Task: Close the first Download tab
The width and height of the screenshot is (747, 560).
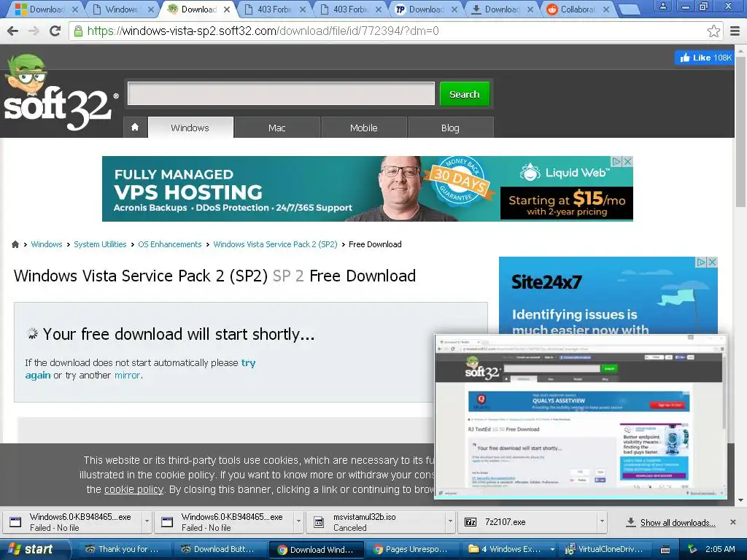Action: coord(75,9)
